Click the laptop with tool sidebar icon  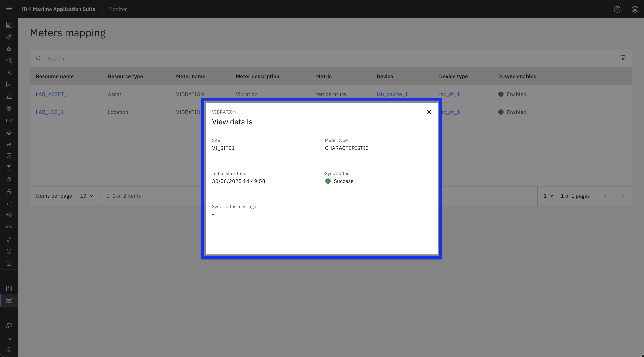pyautogui.click(x=9, y=96)
